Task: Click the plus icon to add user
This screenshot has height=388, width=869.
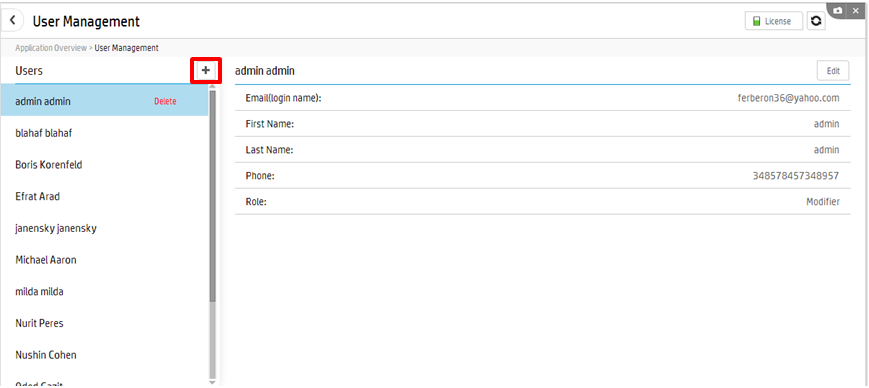Action: [x=206, y=70]
